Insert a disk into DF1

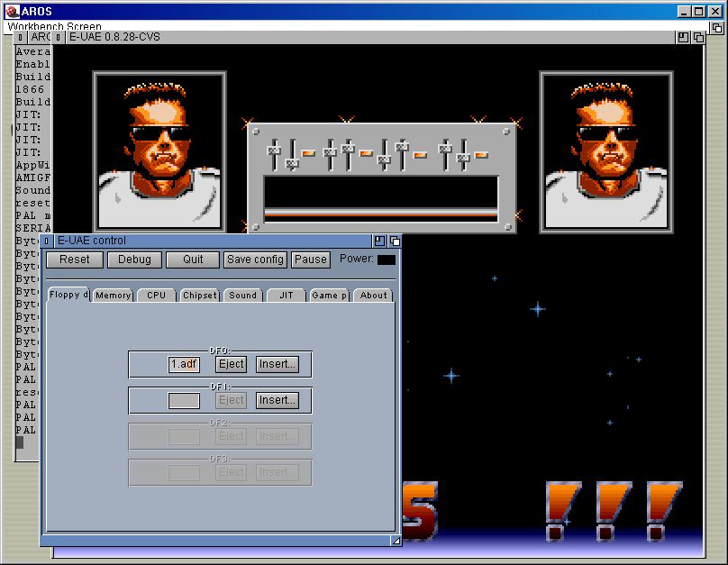[x=278, y=400]
